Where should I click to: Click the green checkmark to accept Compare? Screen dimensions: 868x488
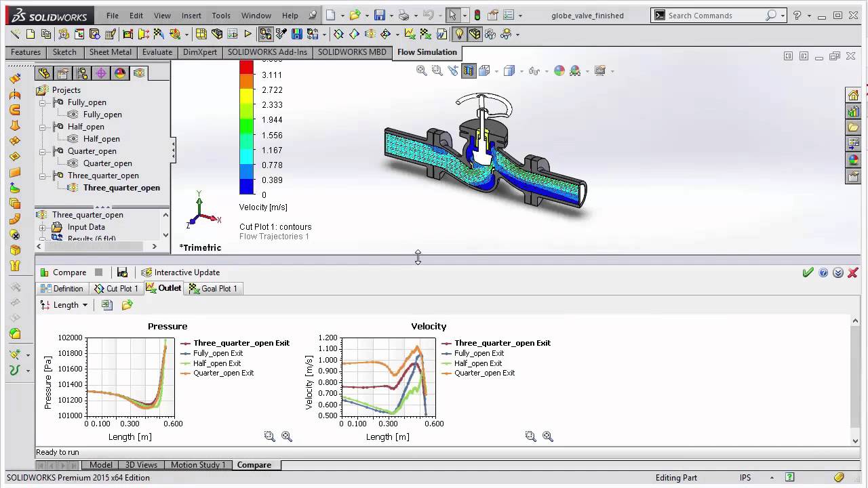click(x=808, y=272)
